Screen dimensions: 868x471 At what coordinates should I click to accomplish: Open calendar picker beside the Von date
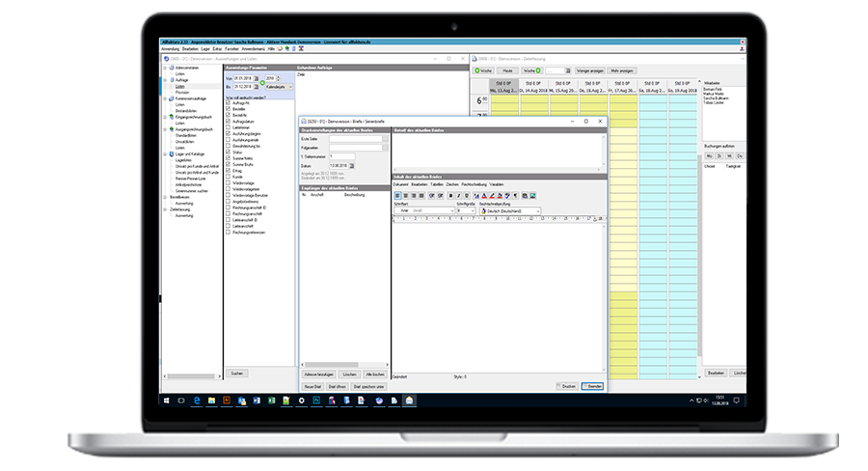(255, 80)
